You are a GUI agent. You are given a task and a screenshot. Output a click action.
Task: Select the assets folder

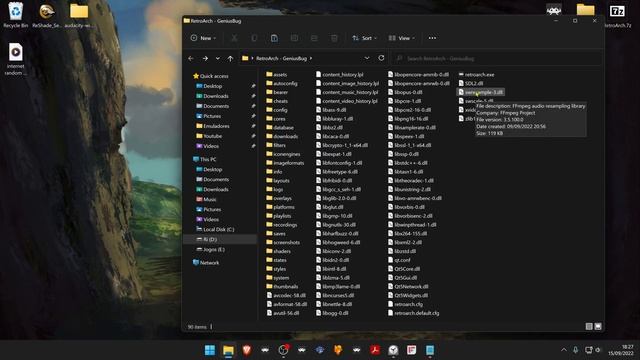[276, 74]
